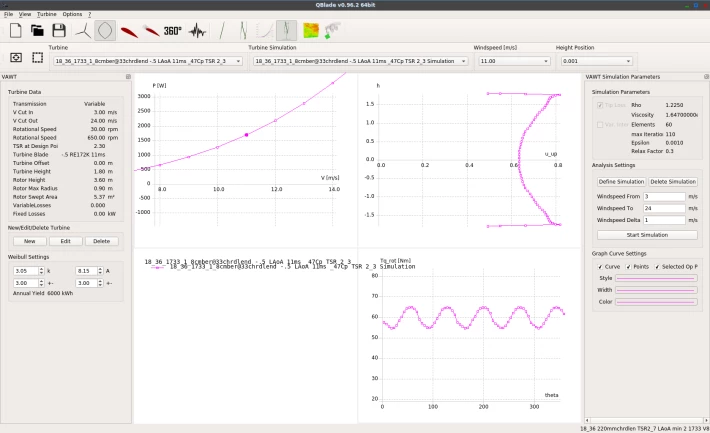Uncheck the Points checkbox
This screenshot has width=710, height=433.
628,267
